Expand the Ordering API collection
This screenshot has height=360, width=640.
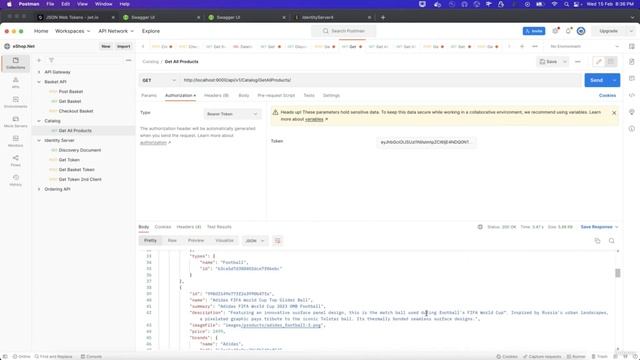coord(39,189)
